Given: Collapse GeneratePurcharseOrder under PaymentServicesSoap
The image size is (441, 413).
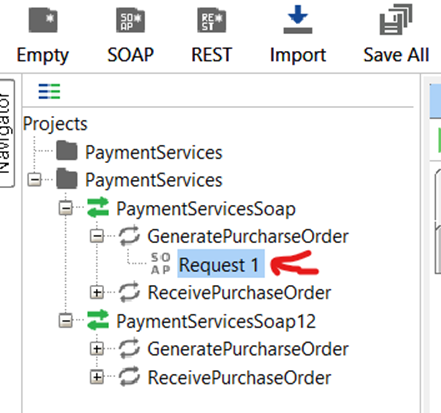Looking at the screenshot, I should (x=97, y=236).
